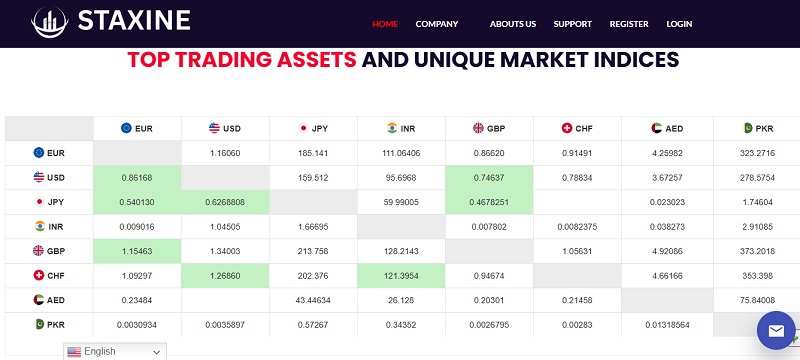This screenshot has height=360, width=800.
Task: Open the ABOUTS US page
Action: coord(513,24)
